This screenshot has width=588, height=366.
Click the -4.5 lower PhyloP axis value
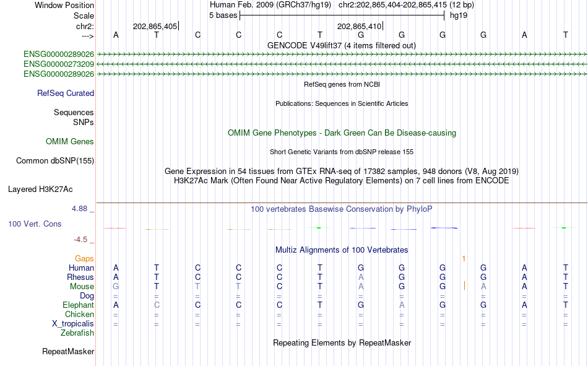[80, 240]
